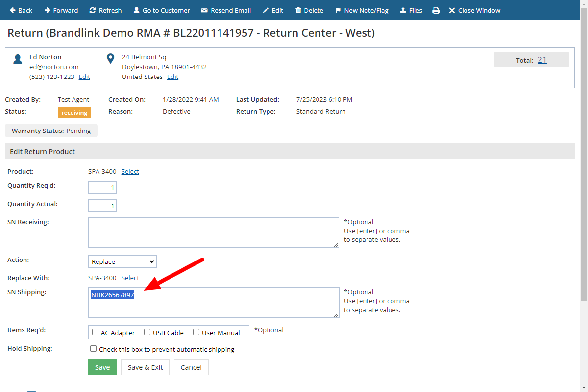Image resolution: width=588 pixels, height=392 pixels.
Task: Click the Delete trash icon
Action: point(299,10)
